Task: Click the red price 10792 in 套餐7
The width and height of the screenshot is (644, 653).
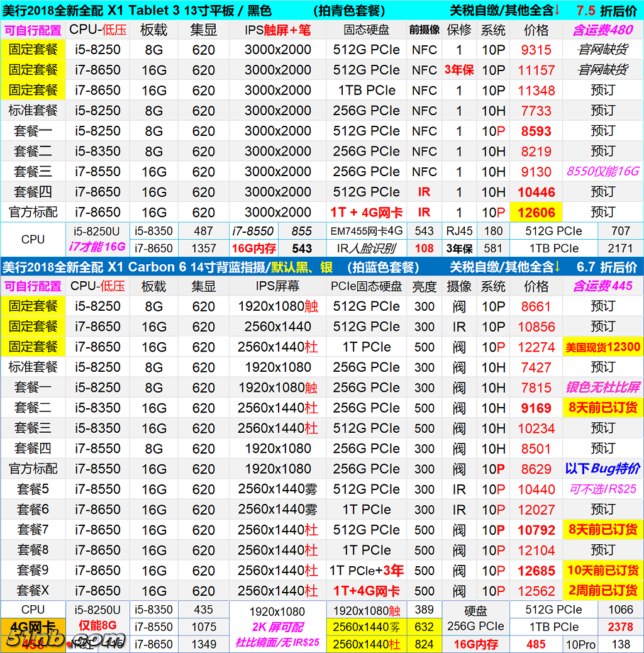Action: pyautogui.click(x=535, y=530)
